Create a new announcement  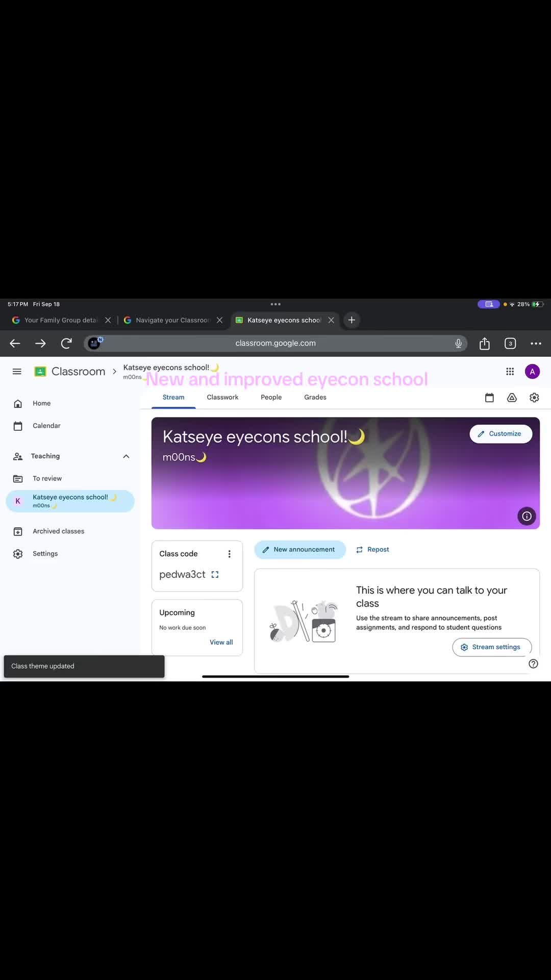[x=300, y=550]
